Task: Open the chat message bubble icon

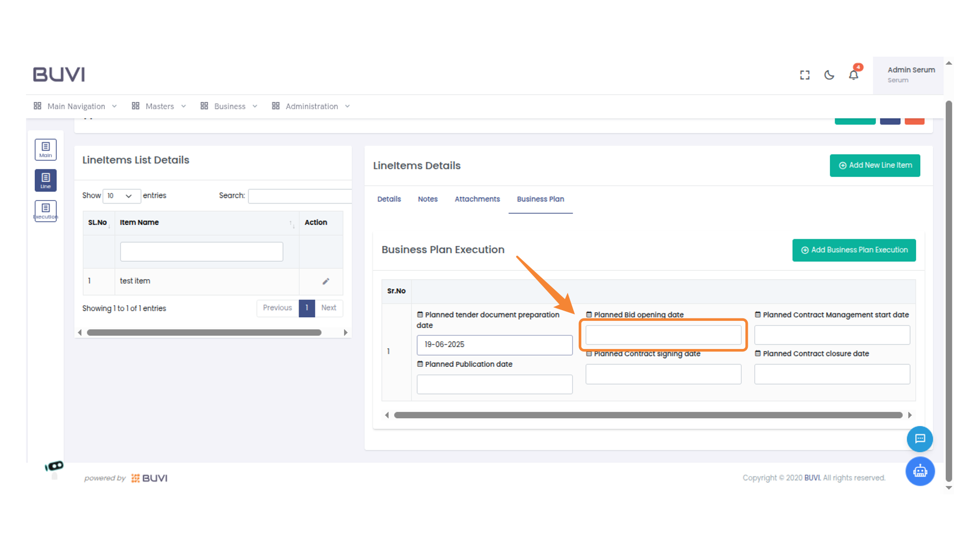Action: 920,439
